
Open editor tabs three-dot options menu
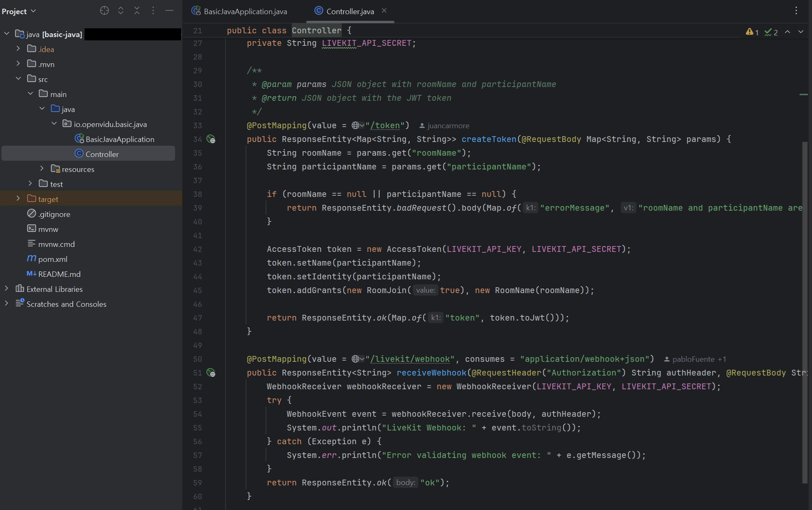coord(796,11)
